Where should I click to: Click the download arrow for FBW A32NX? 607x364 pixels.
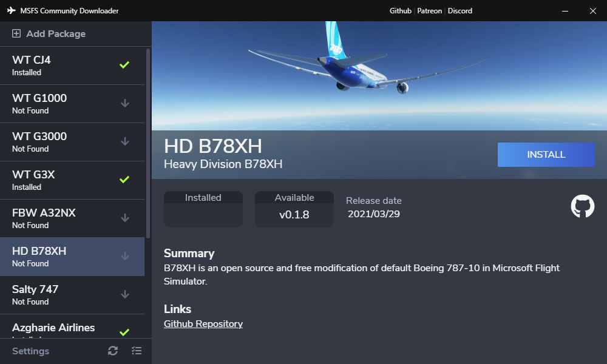[124, 218]
